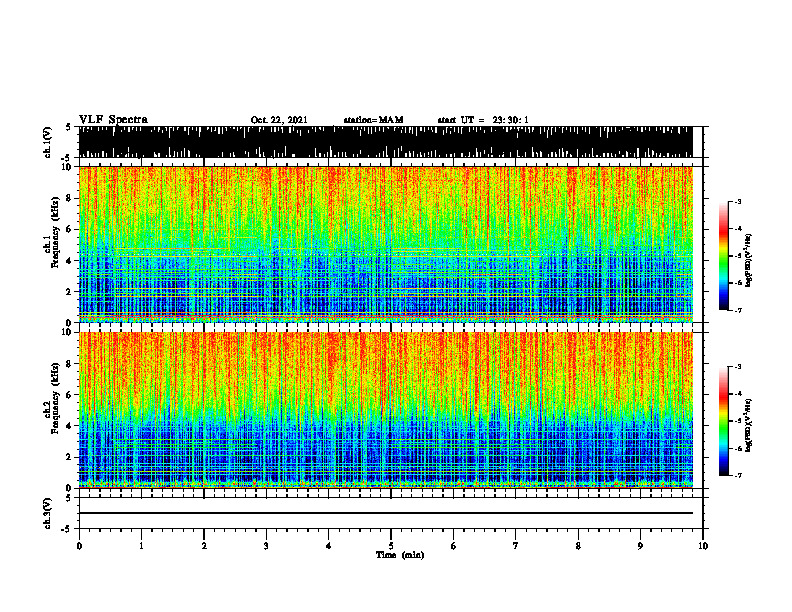Click time axis tick label "6"
Image resolution: width=792 pixels, height=612 pixels.
point(454,546)
